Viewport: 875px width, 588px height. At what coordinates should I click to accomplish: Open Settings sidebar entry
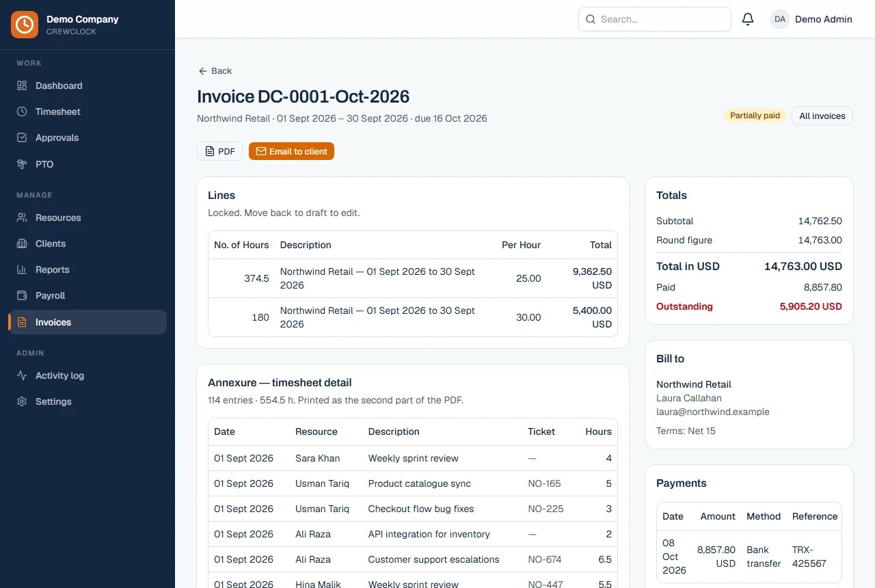(87, 401)
